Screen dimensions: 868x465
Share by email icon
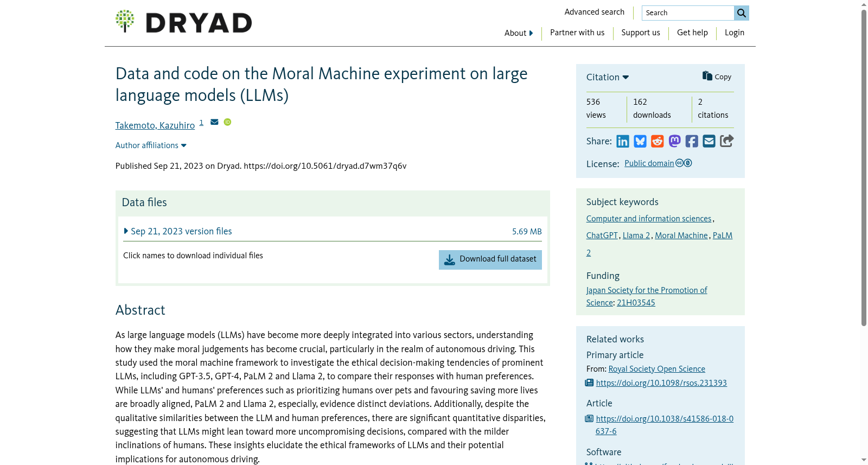(x=709, y=142)
